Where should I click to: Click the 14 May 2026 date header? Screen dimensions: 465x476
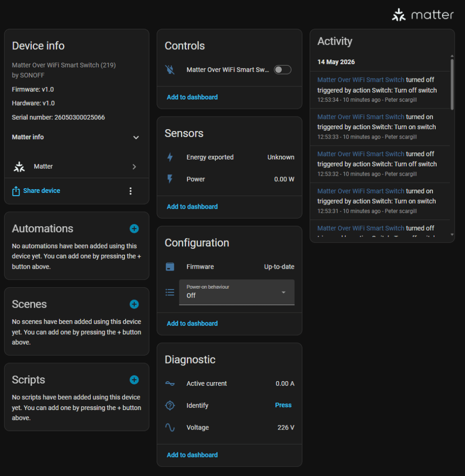coord(336,62)
